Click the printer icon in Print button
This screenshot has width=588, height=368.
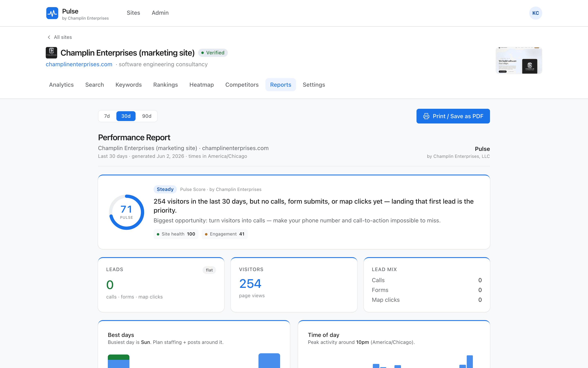(426, 116)
